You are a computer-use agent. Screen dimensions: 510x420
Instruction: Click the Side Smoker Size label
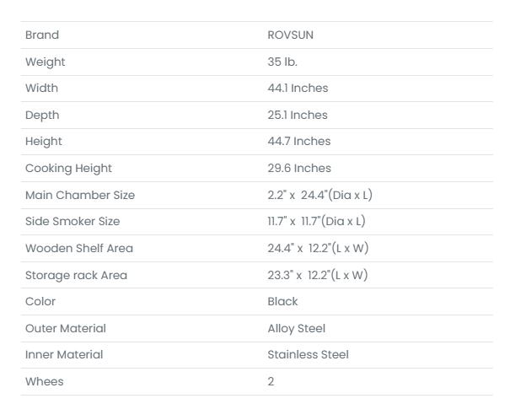pos(72,221)
